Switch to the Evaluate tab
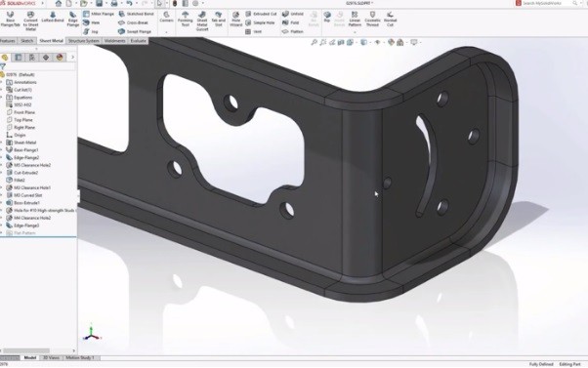The height and width of the screenshot is (368, 588). [x=138, y=40]
